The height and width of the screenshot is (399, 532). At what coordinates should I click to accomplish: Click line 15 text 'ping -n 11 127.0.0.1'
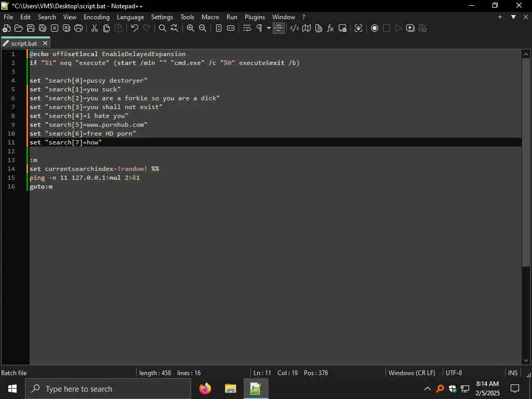point(68,178)
